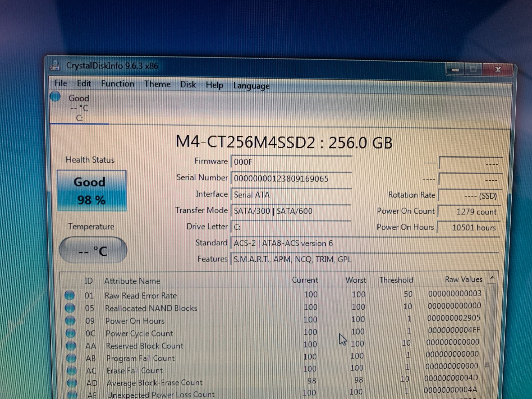This screenshot has height=399, width=532.
Task: Minimize the CrystalDiskInfo window
Action: coord(456,70)
